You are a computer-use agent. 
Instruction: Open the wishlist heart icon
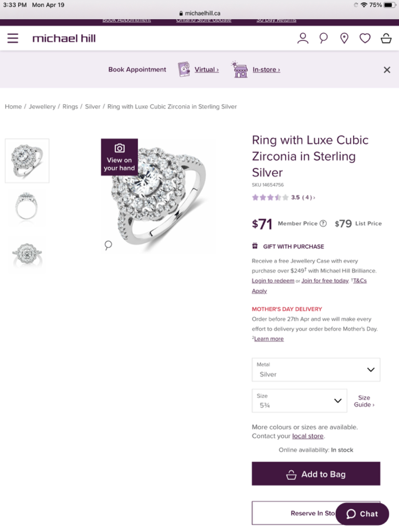pos(365,38)
